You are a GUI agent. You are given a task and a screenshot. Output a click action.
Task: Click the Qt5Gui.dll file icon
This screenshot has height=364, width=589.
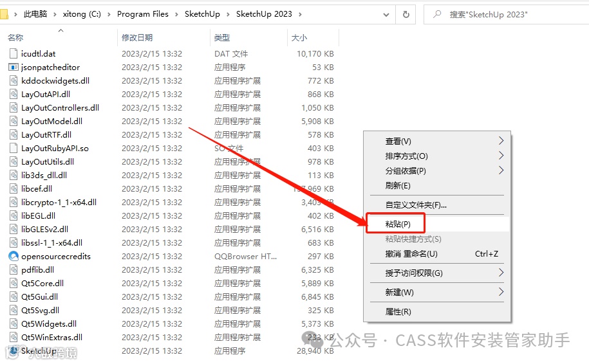14,297
